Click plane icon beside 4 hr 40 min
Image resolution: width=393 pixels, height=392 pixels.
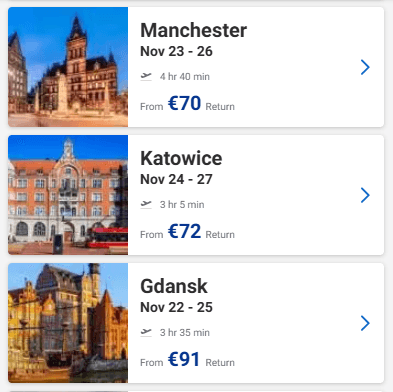(146, 76)
